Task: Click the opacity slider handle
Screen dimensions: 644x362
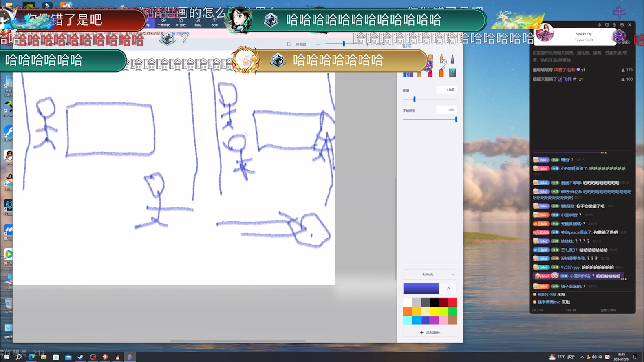Action: point(456,119)
